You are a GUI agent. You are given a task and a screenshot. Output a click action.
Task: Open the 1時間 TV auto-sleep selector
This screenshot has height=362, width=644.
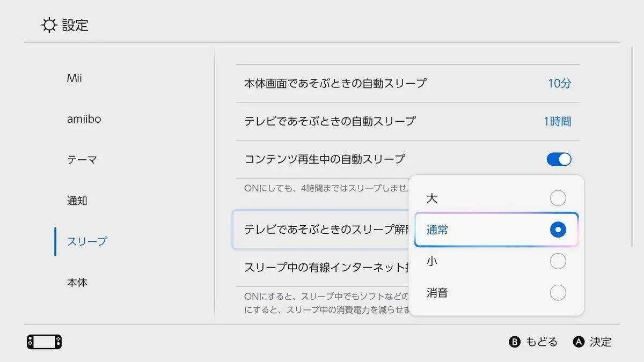click(557, 121)
